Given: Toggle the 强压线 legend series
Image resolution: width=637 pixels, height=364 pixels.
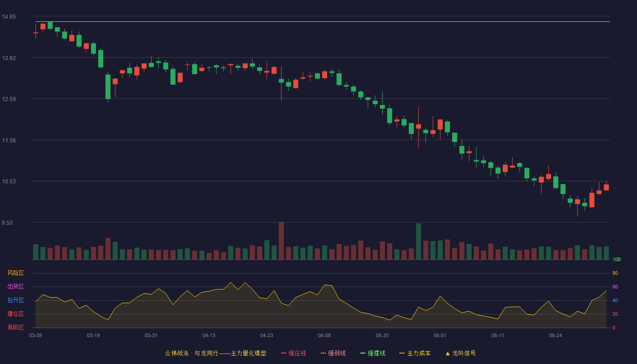Looking at the screenshot, I should (293, 353).
